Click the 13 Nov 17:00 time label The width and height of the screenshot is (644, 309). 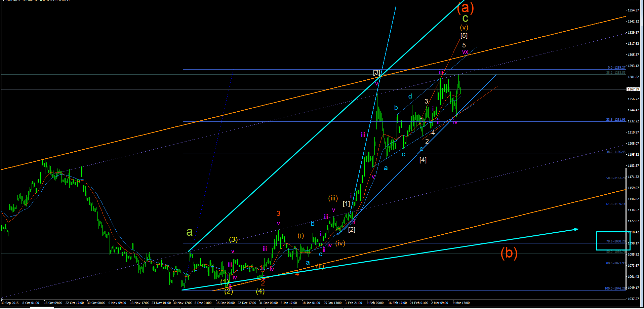tap(139, 303)
